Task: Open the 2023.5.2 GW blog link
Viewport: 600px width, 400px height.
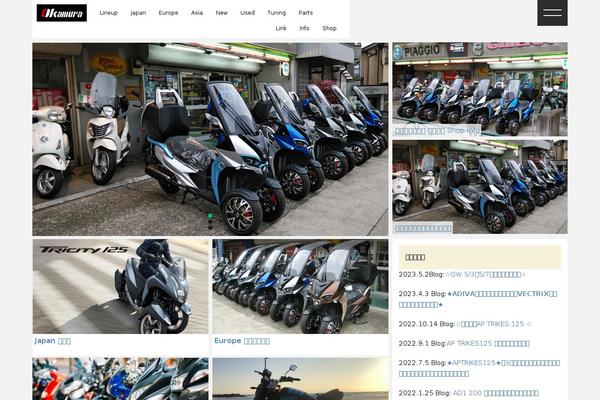Action: tap(486, 274)
